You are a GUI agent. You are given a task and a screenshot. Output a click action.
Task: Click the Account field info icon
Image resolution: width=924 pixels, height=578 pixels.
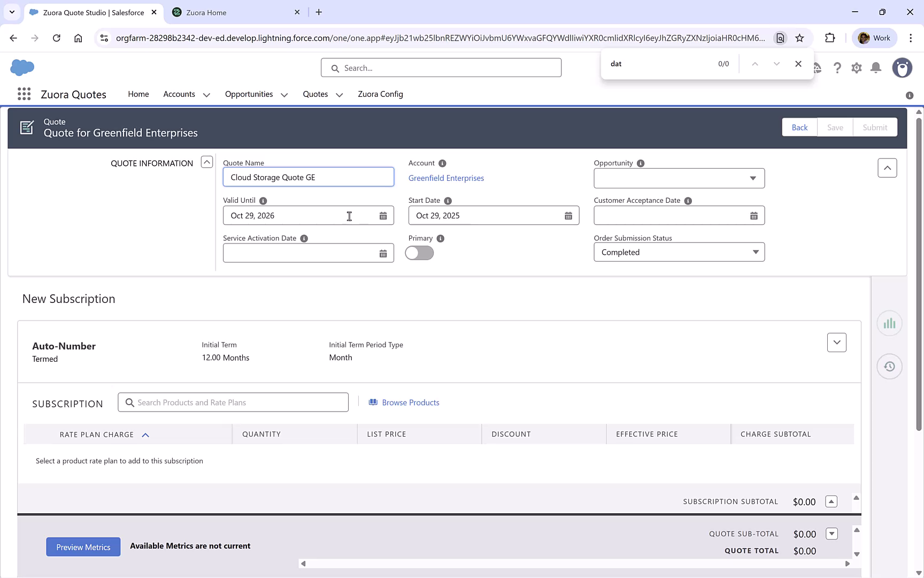442,163
